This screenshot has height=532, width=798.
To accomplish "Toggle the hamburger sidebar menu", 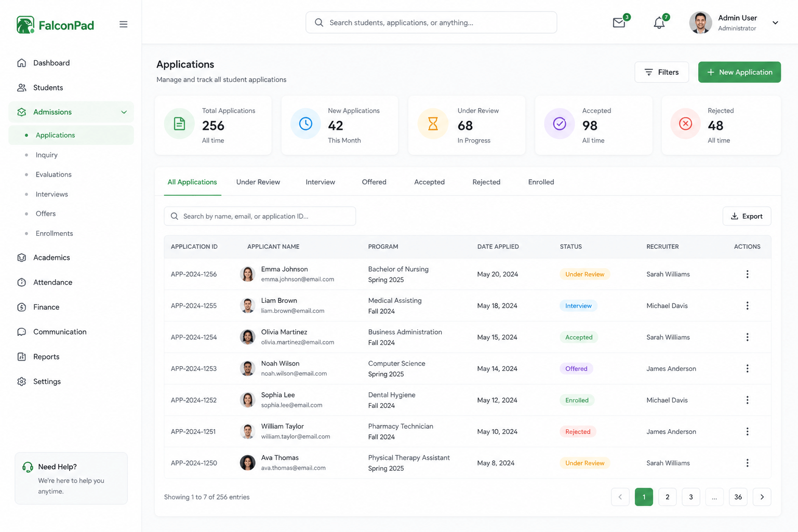I will 123,24.
